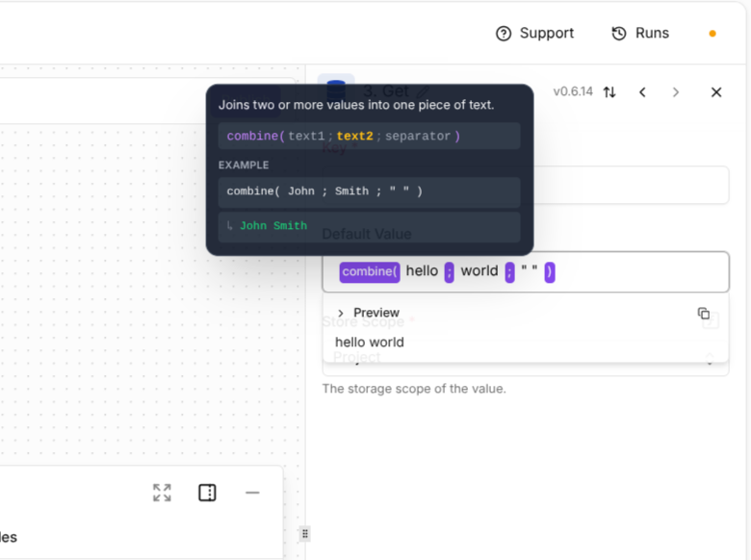Click the panel resize grip handle

point(305,534)
